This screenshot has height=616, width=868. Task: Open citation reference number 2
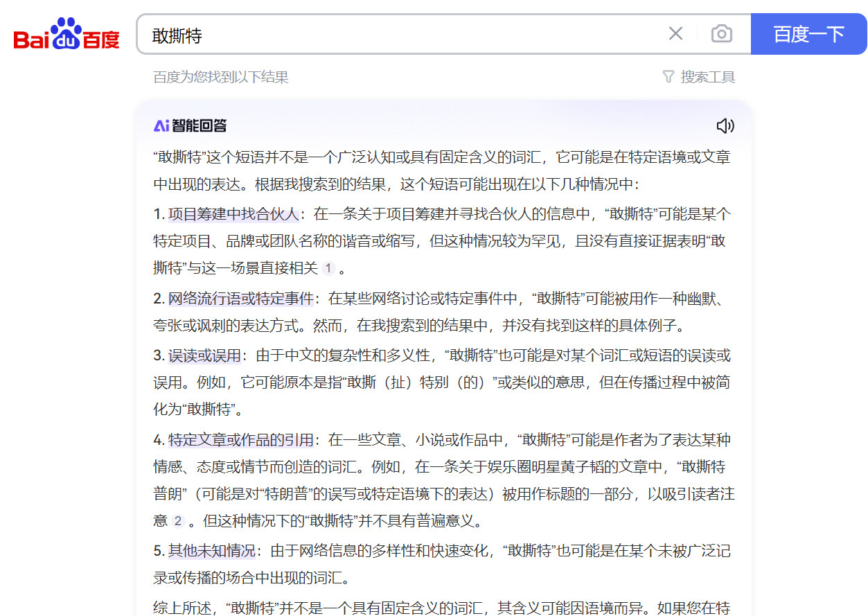178,521
